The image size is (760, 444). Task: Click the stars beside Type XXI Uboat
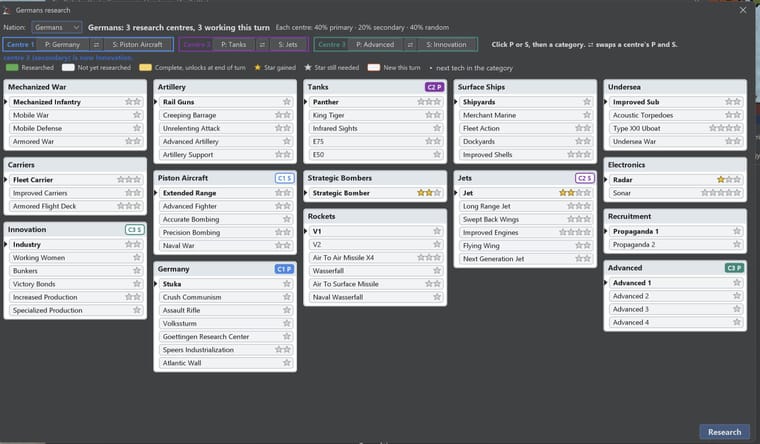click(725, 128)
